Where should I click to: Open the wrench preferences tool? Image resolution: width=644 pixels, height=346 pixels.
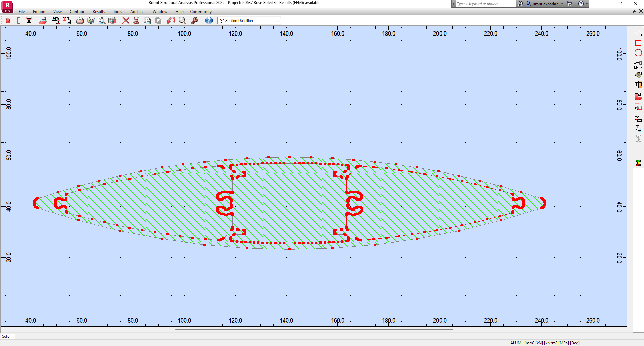click(x=194, y=20)
